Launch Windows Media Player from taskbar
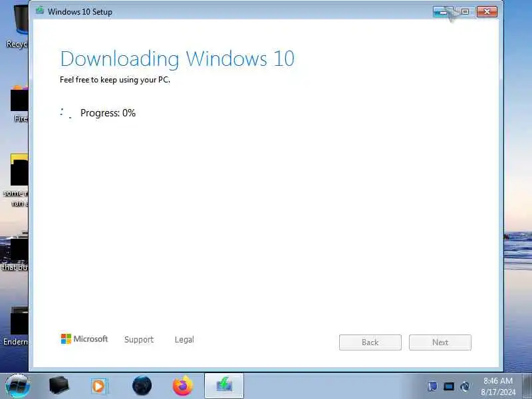The image size is (532, 399). pos(99,386)
